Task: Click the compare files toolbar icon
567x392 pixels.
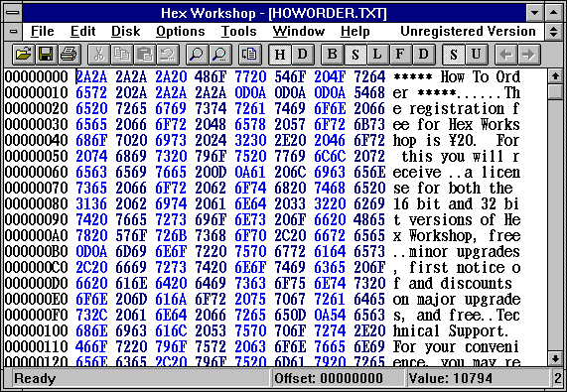Action: (249, 55)
